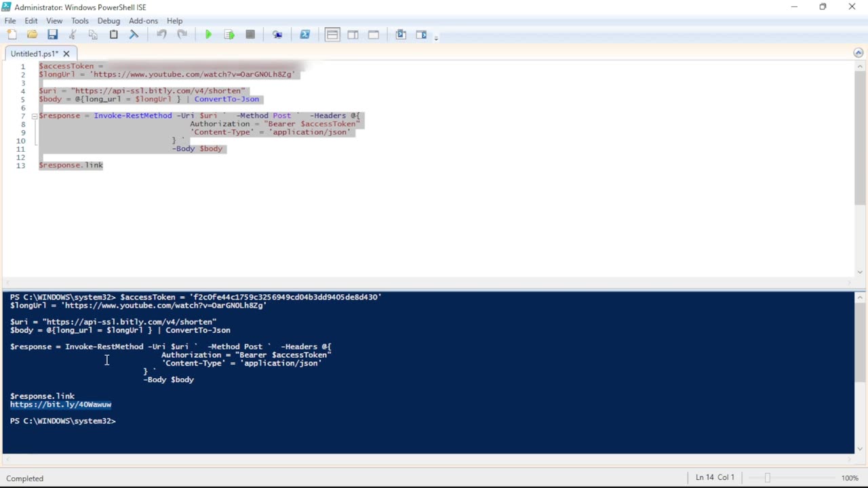Viewport: 868px width, 488px height.
Task: Show the script pane on the right
Action: tap(353, 35)
